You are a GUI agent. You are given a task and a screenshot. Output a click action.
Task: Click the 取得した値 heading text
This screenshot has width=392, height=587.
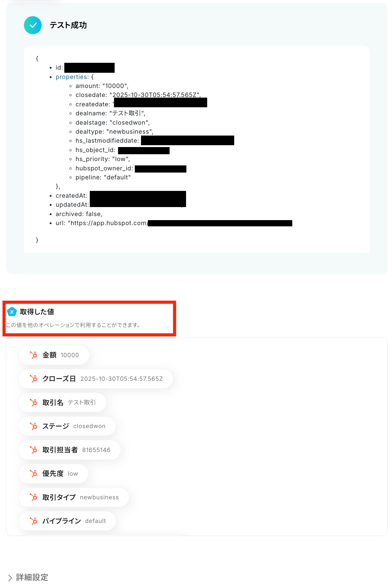tap(37, 312)
